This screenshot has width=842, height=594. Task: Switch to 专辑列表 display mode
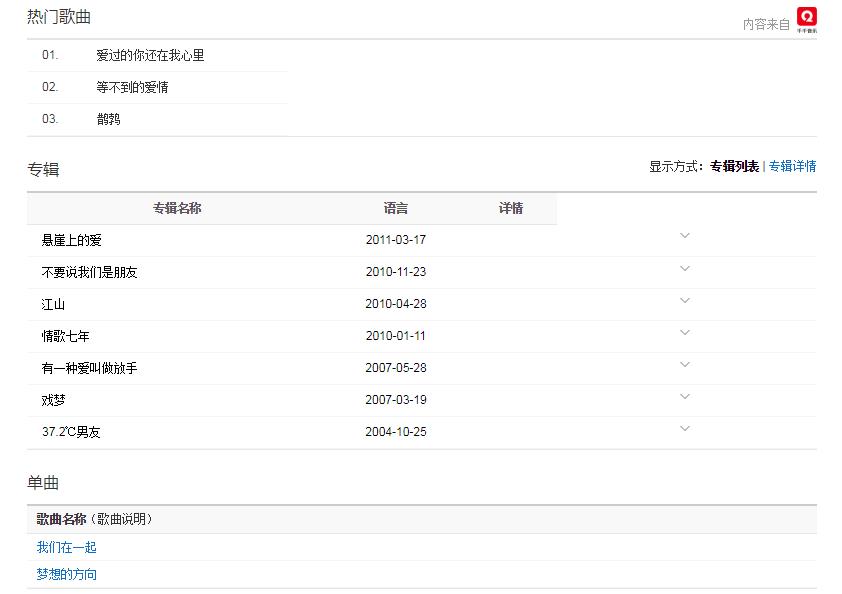point(734,167)
